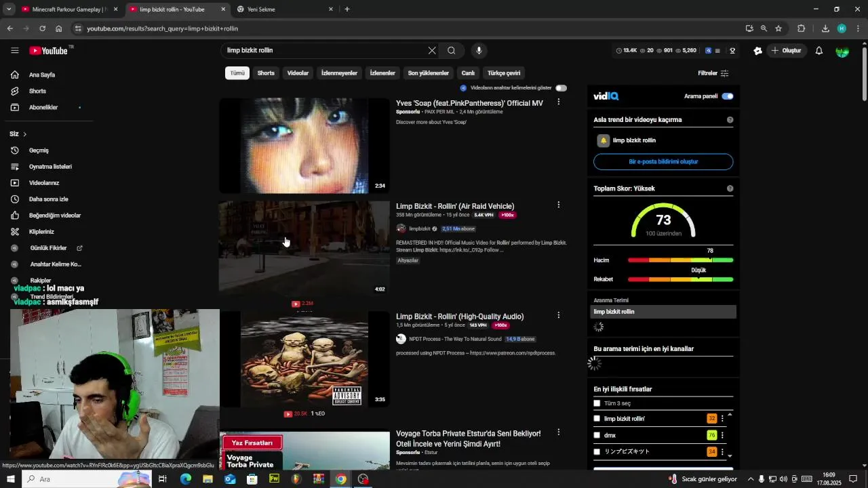868x488 pixels.
Task: Open Chrome tab search dropdown arrow
Action: (9, 9)
